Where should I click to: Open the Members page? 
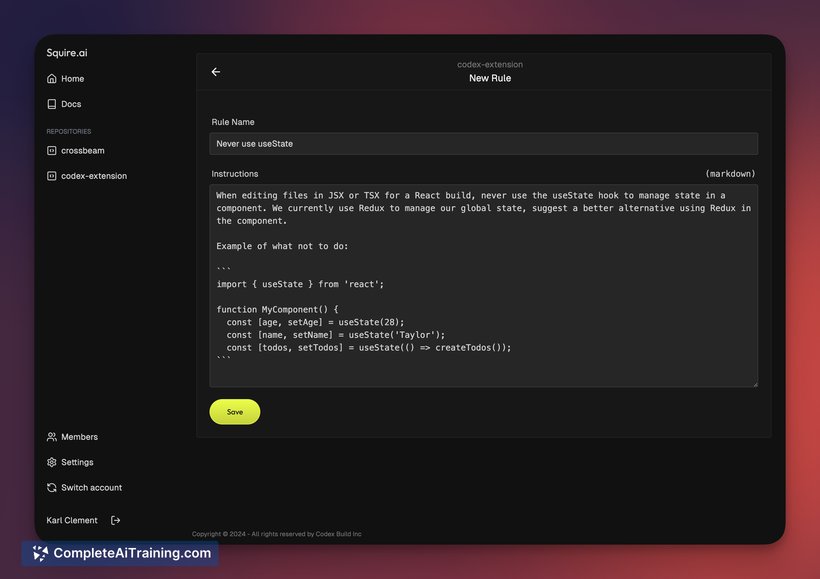(x=72, y=437)
